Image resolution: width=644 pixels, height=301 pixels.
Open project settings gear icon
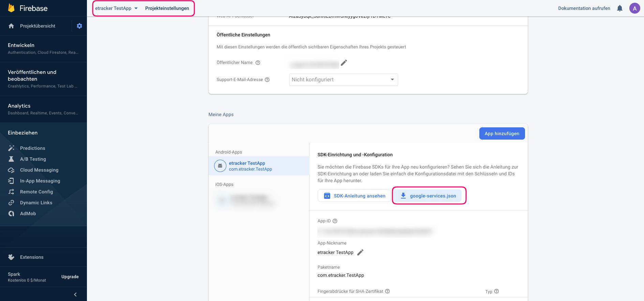[x=79, y=26]
